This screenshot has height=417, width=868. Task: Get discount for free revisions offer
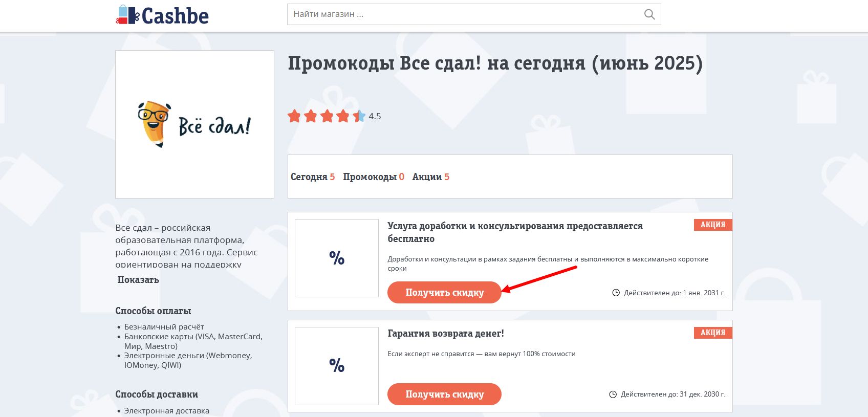444,293
